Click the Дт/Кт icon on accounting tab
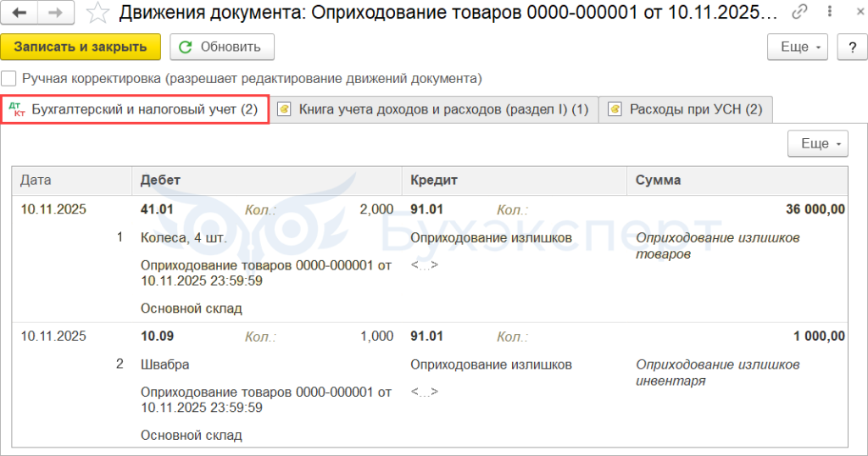 [x=19, y=109]
